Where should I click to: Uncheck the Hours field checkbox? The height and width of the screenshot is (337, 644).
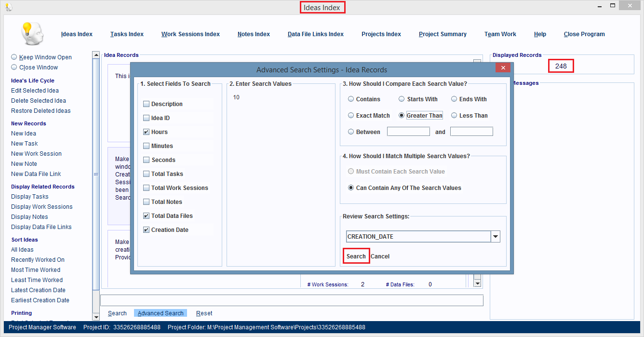pyautogui.click(x=146, y=132)
